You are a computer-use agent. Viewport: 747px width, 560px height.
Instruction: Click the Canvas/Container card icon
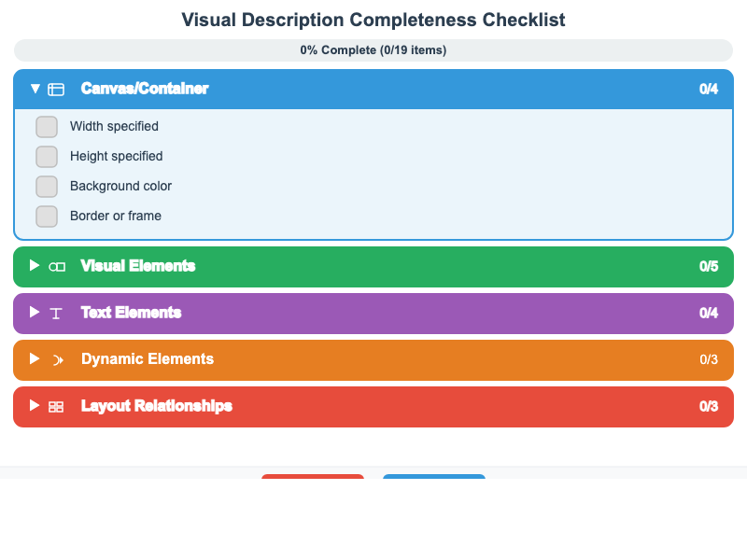(57, 89)
